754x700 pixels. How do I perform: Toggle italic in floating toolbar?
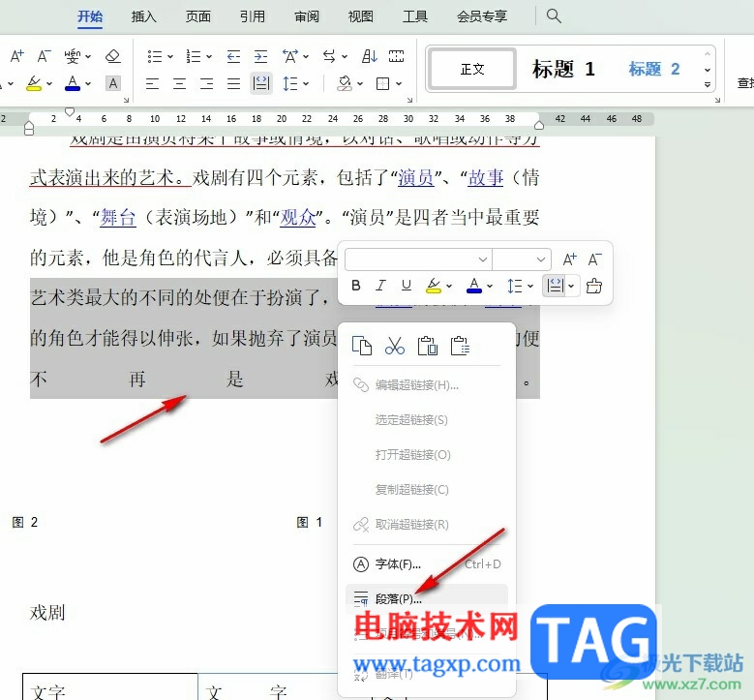[380, 286]
